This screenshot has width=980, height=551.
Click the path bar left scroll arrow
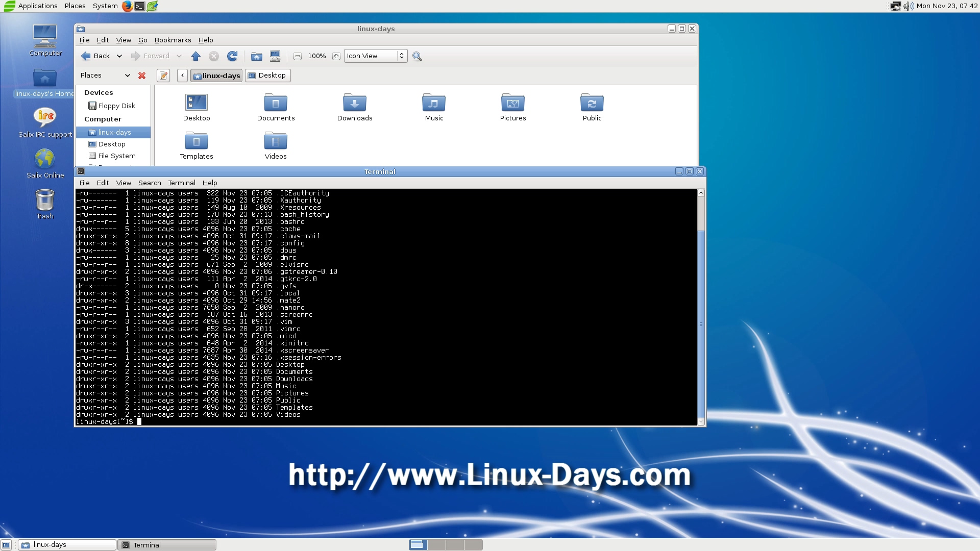point(182,76)
